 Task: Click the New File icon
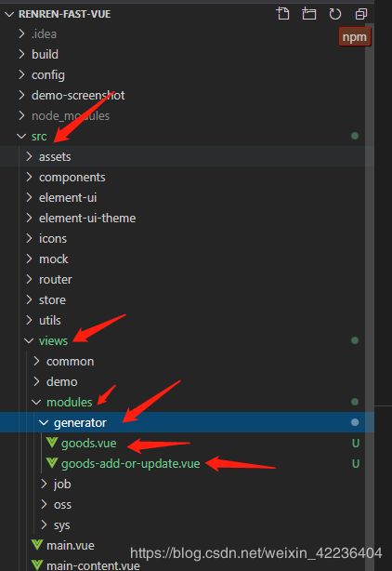click(283, 14)
